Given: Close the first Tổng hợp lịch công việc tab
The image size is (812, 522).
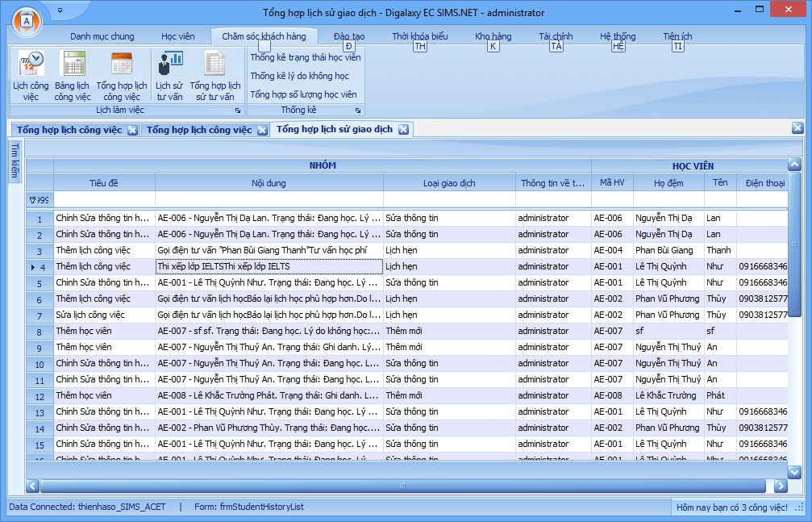Looking at the screenshot, I should click(x=132, y=130).
